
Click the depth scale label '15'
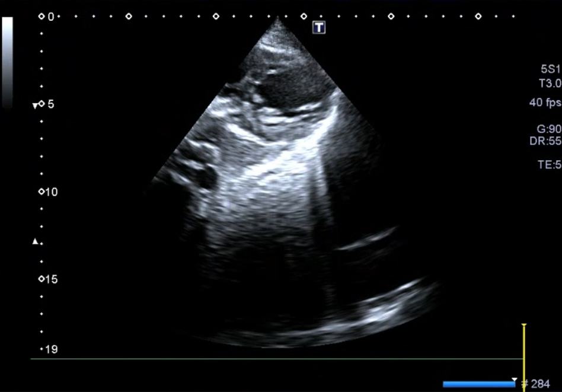(52, 279)
